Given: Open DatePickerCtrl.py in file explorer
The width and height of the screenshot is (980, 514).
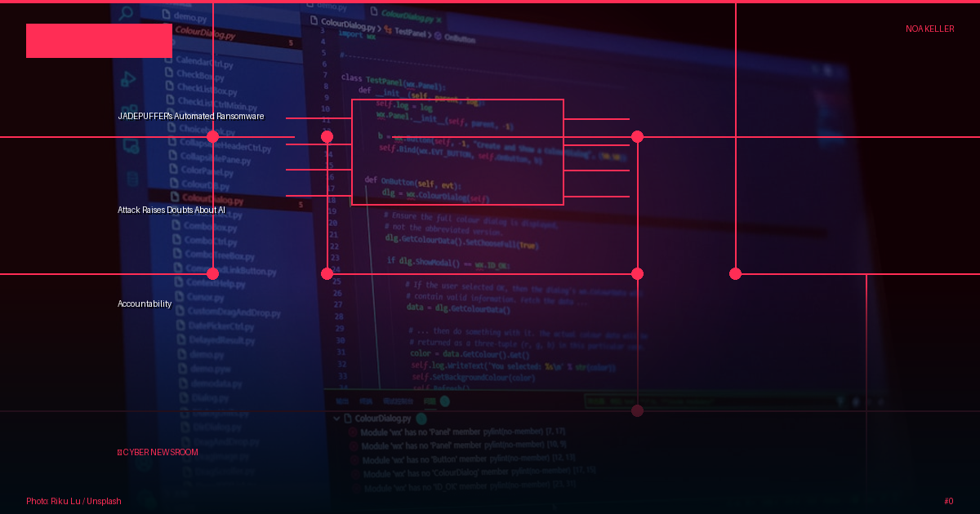Looking at the screenshot, I should point(216,326).
